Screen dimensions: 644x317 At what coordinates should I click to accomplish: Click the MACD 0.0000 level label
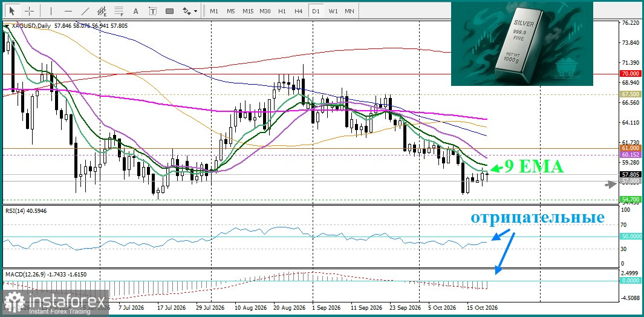pos(631,281)
